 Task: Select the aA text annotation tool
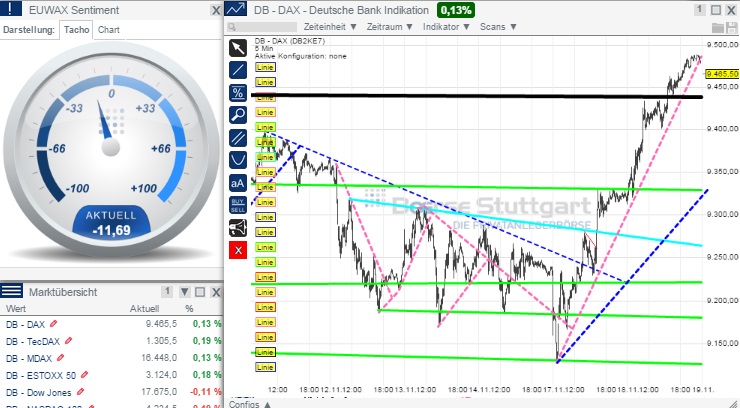pyautogui.click(x=238, y=183)
